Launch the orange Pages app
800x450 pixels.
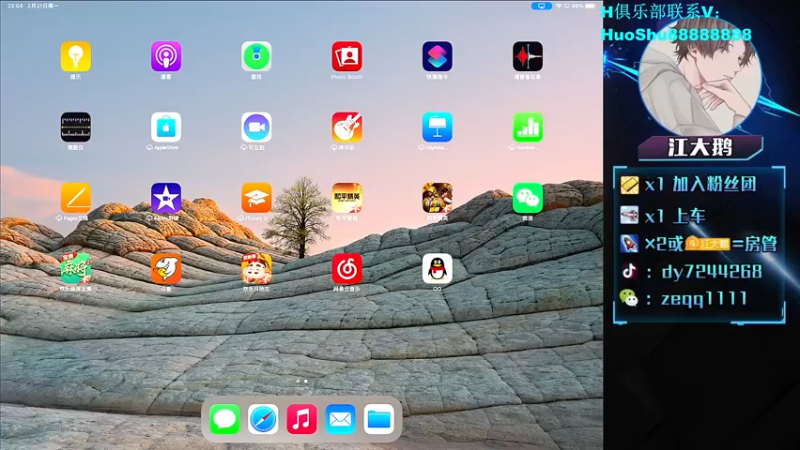coord(76,197)
